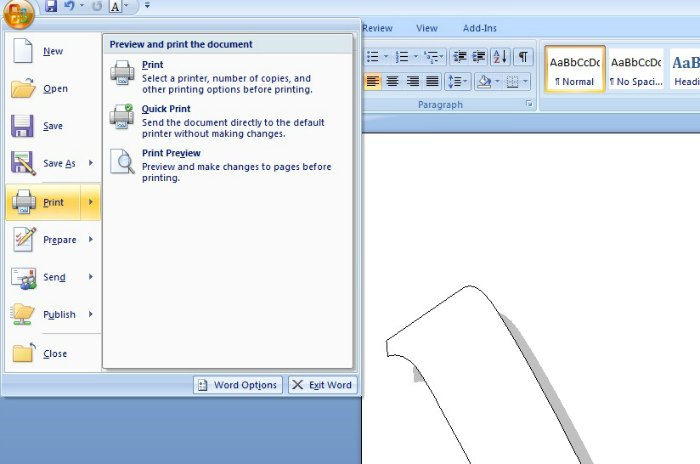This screenshot has height=464, width=700.
Task: Switch to the Add-Ins ribbon tab
Action: (479, 28)
